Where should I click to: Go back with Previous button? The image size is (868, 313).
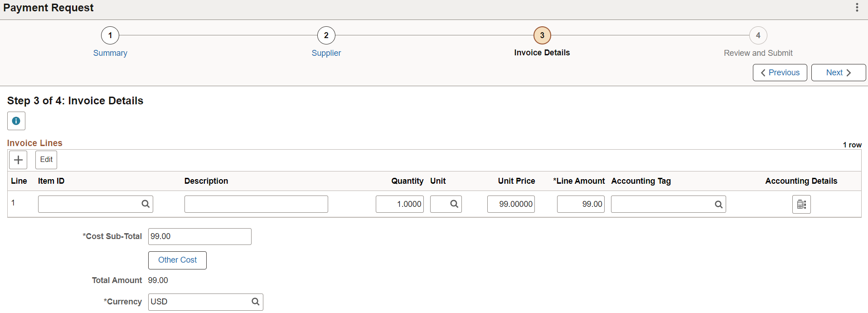(x=780, y=73)
